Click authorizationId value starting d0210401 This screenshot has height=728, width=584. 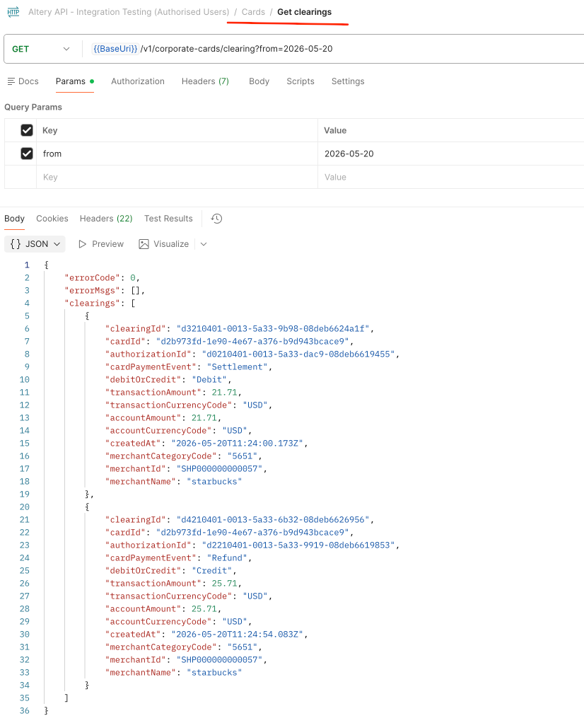pyautogui.click(x=298, y=354)
